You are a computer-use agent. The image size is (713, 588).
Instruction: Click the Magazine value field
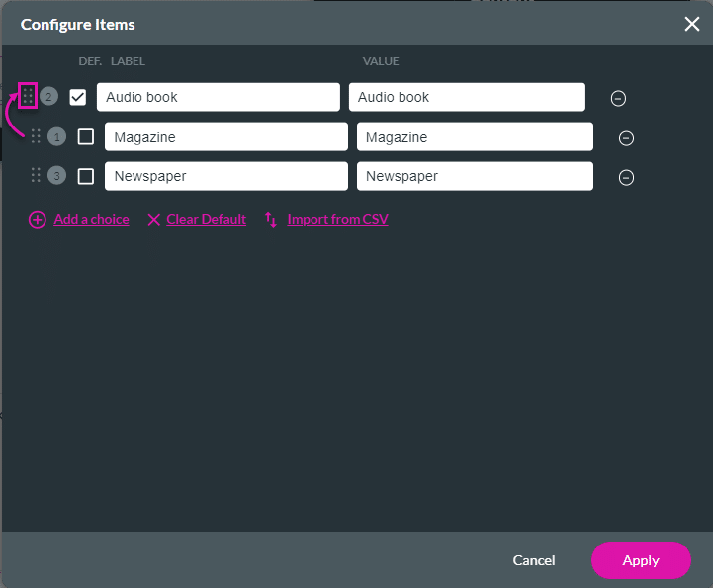click(x=475, y=136)
